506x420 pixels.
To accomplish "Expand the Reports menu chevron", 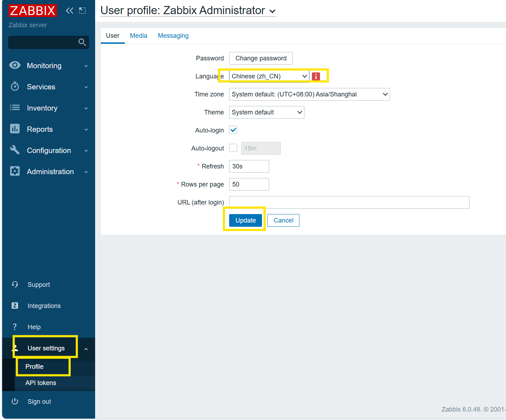I will [x=86, y=130].
